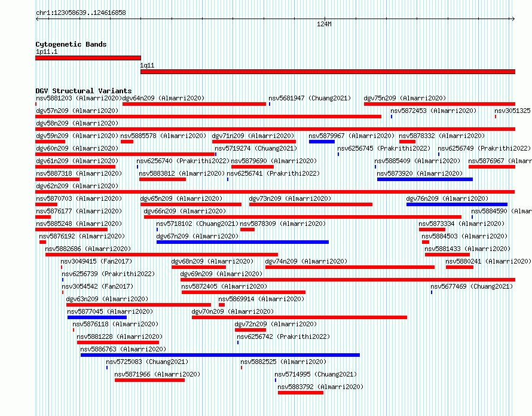Open nsv5870703 (Almarri2020) label

tap(79, 198)
